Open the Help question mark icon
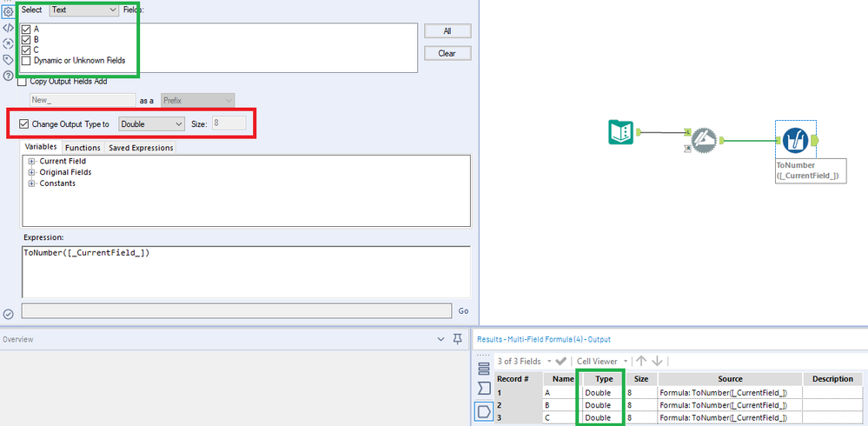The height and width of the screenshot is (426, 868). tap(9, 76)
